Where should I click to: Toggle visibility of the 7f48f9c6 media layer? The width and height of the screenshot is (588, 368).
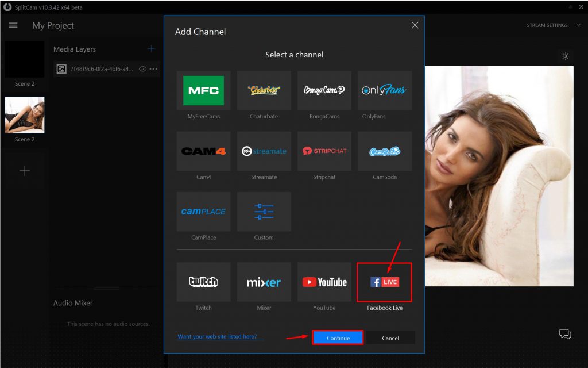coord(142,69)
